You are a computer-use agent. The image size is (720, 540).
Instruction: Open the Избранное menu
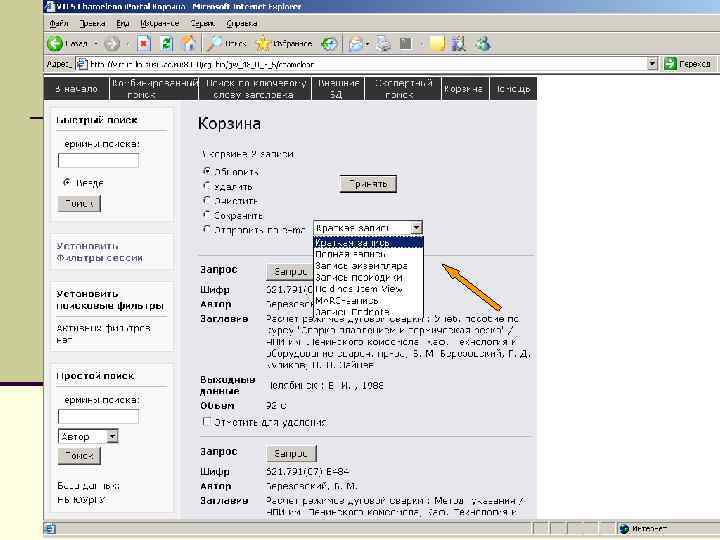pyautogui.click(x=159, y=23)
